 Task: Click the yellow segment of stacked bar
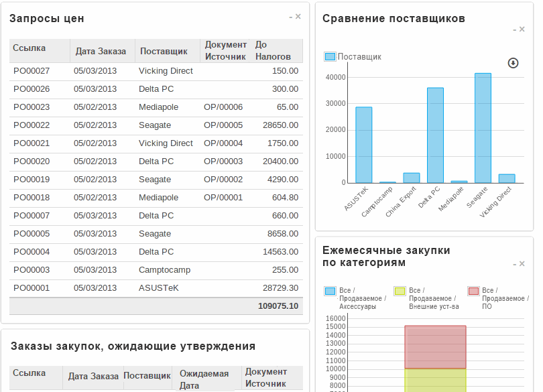435,380
